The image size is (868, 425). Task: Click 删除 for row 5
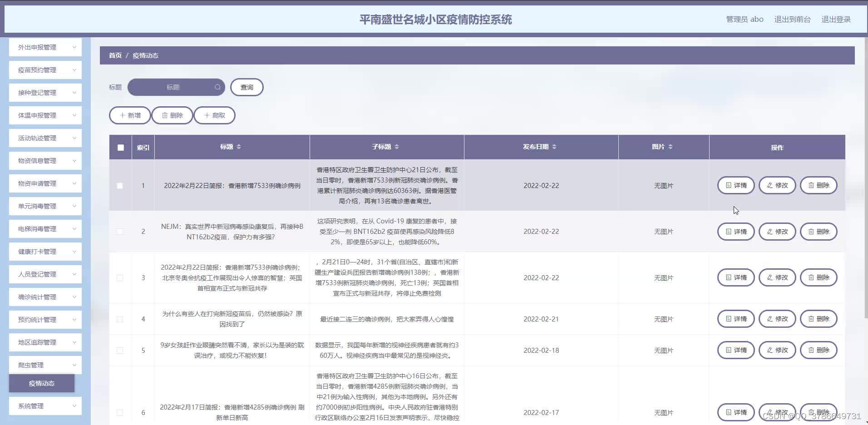[x=819, y=350]
